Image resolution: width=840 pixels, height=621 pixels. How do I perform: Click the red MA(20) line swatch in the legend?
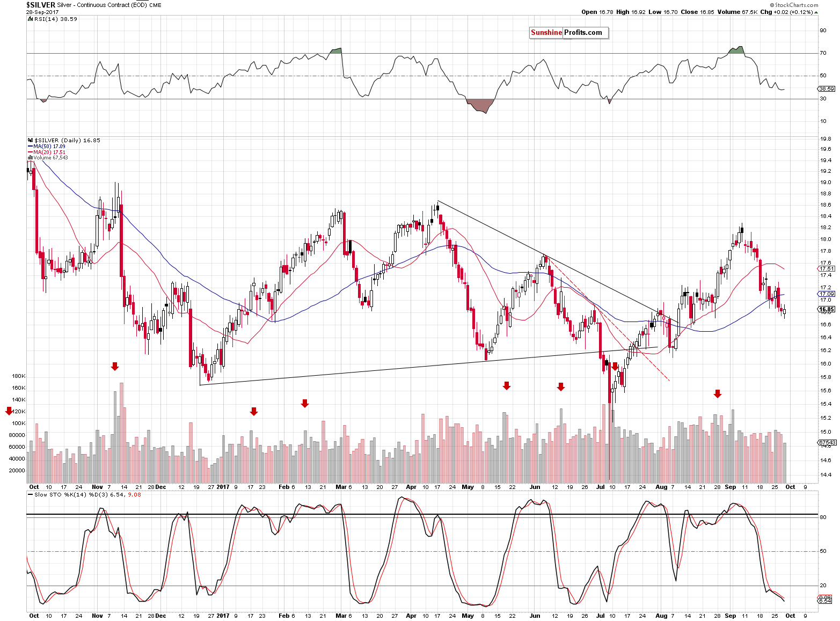click(30, 152)
